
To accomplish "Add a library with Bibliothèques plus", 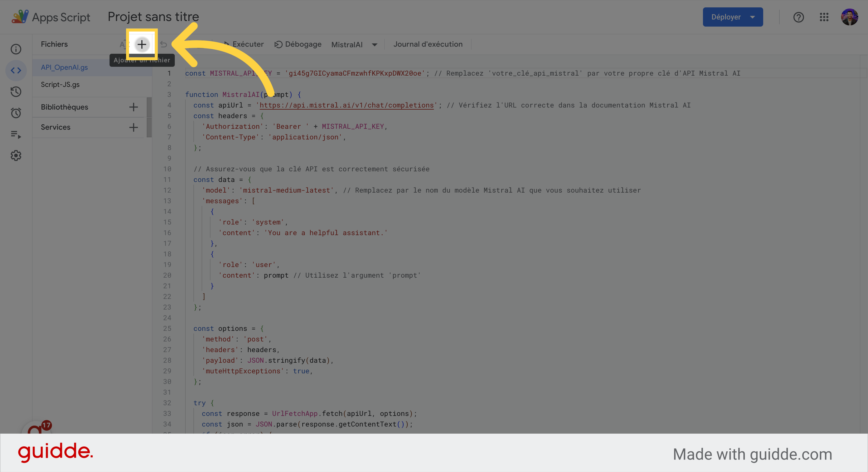I will pyautogui.click(x=133, y=107).
